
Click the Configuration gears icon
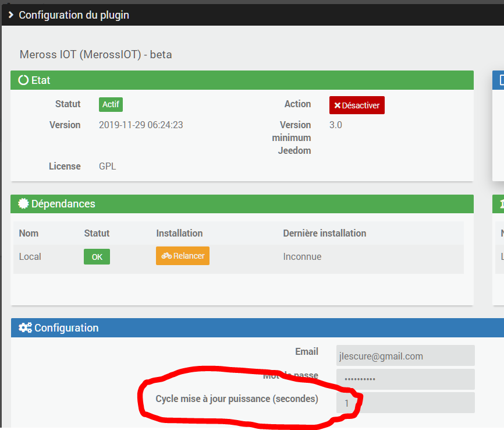(25, 327)
